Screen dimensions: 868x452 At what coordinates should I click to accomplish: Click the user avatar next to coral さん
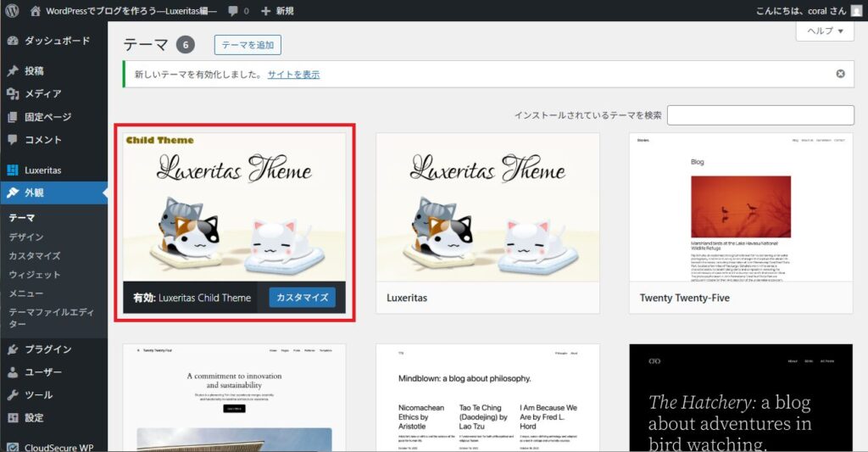pyautogui.click(x=856, y=10)
